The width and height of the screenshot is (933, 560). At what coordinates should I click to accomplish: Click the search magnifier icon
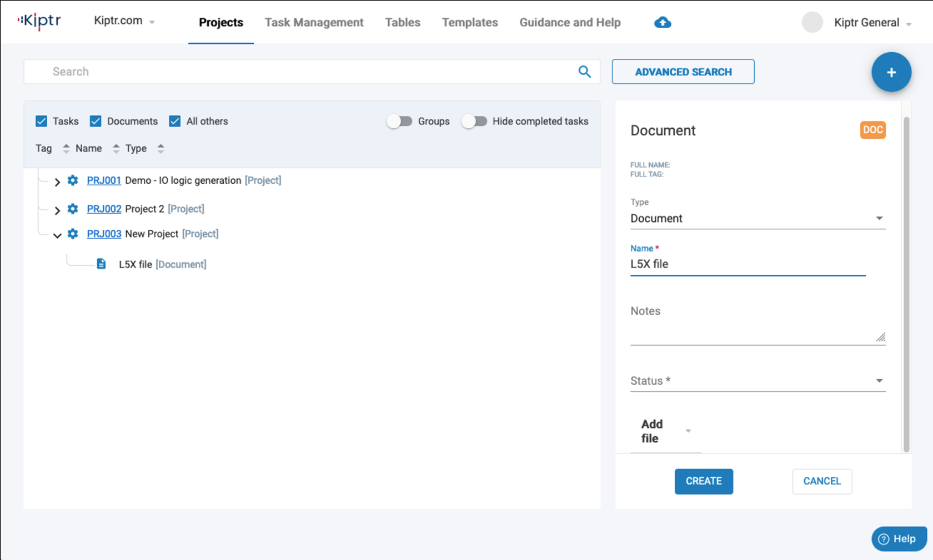[584, 72]
